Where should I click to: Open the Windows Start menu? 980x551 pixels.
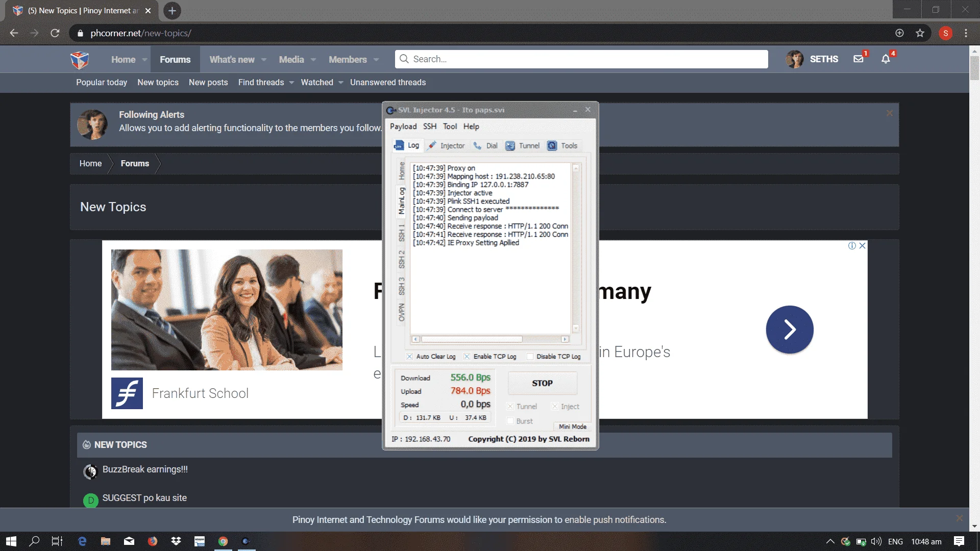pyautogui.click(x=11, y=541)
